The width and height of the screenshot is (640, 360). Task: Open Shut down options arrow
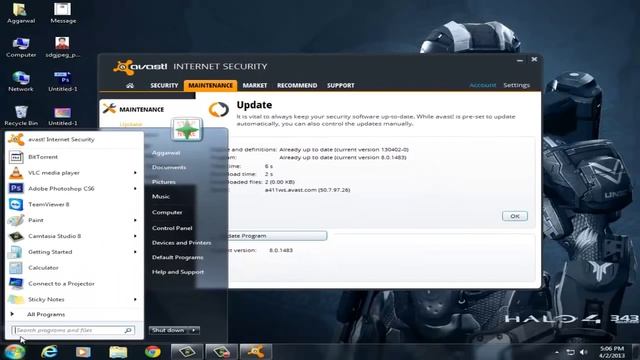click(194, 330)
